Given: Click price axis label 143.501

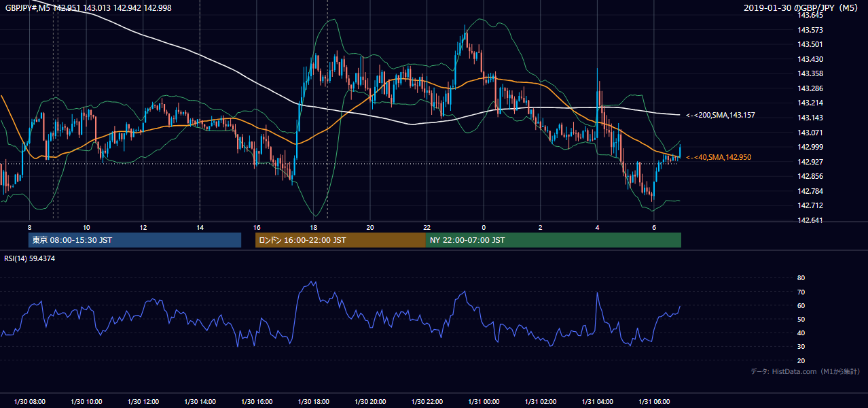Looking at the screenshot, I should [x=810, y=44].
